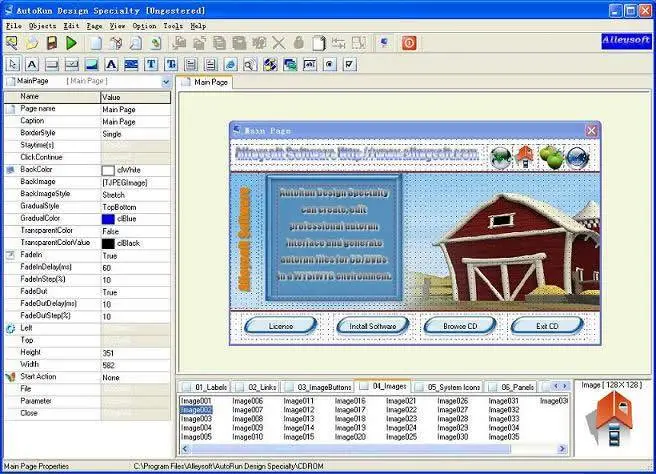The image size is (656, 474).
Task: Select the blue T text tool
Action: tap(151, 64)
